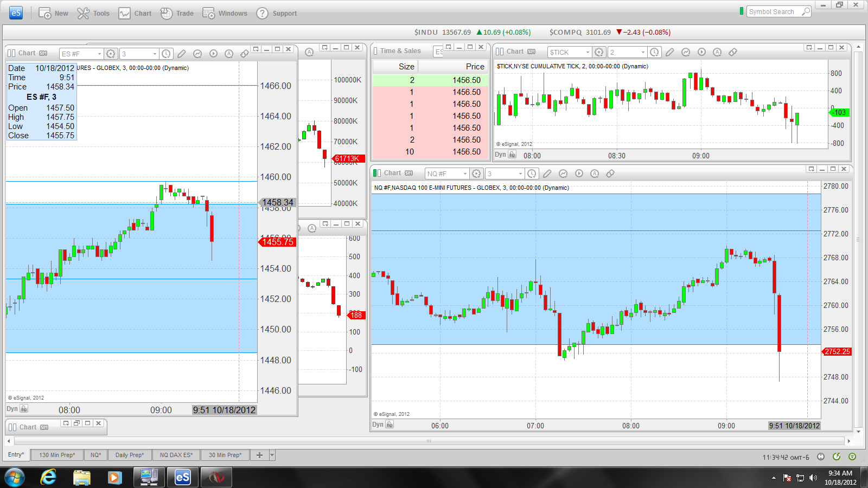This screenshot has height=488, width=868.
Task: Open File Explorer from taskbar
Action: (x=82, y=478)
